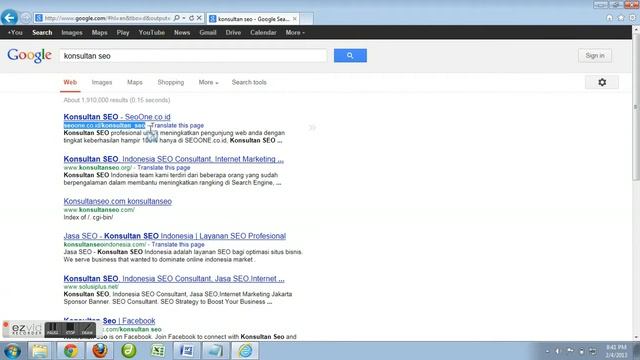This screenshot has height=360, width=640.
Task: Click '+You' in the Google bar
Action: [15, 32]
